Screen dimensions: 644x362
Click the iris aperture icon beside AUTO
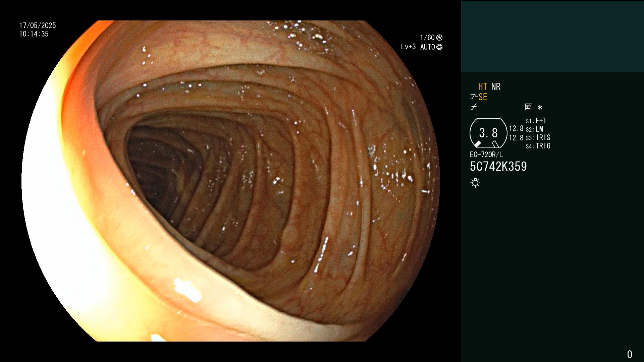439,47
